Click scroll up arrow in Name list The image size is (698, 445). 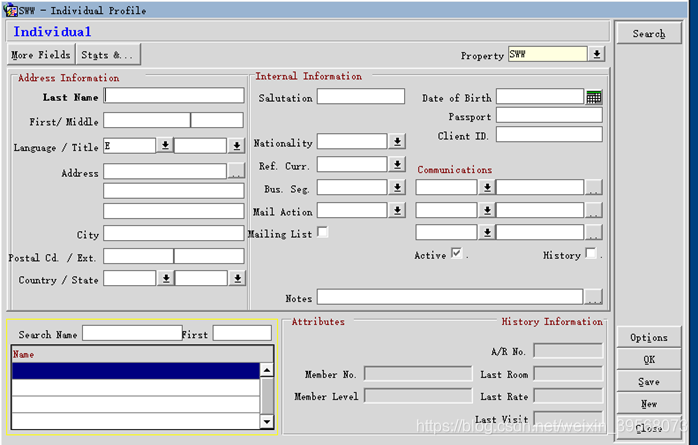[267, 370]
